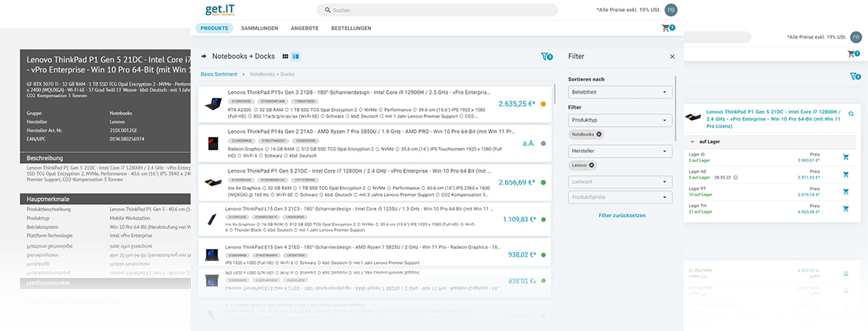The height and width of the screenshot is (331, 868).
Task: Click the price 3.963,61 €* for Lager ID
Action: click(x=808, y=160)
